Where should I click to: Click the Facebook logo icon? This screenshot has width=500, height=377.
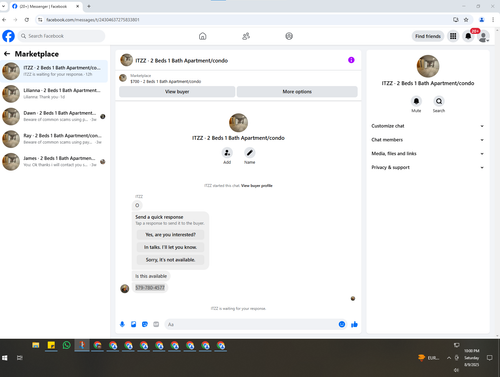pos(8,36)
